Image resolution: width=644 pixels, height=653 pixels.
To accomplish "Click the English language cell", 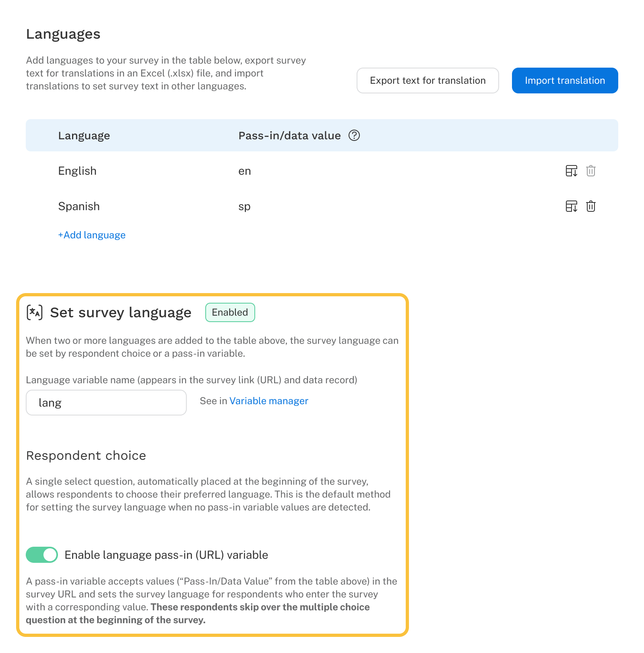I will tap(77, 171).
